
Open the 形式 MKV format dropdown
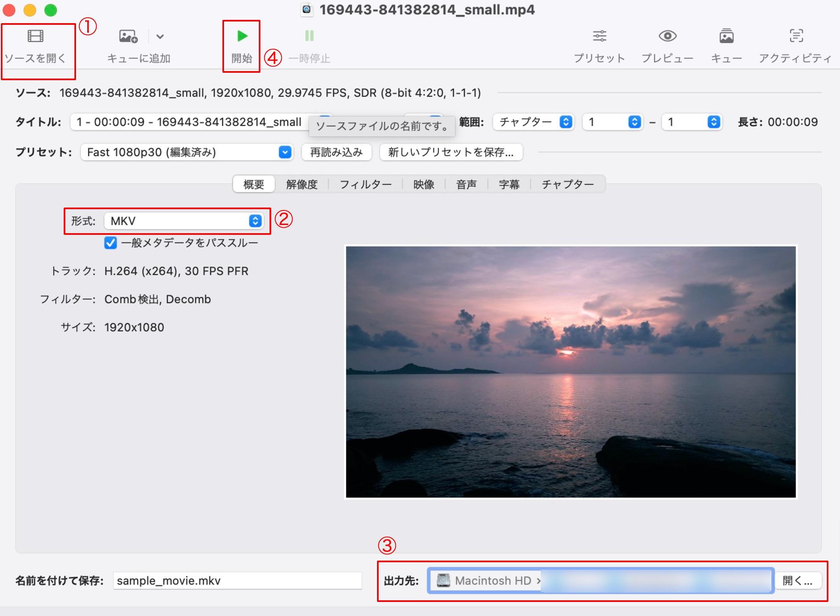click(184, 221)
